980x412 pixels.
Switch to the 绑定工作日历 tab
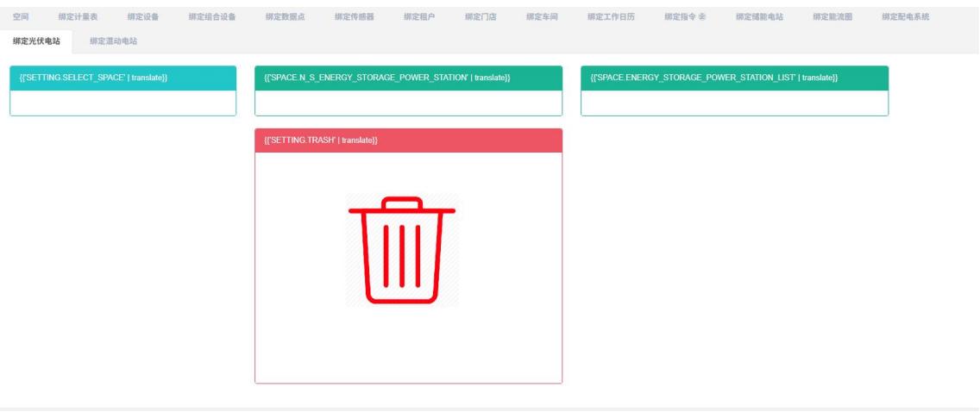[611, 17]
